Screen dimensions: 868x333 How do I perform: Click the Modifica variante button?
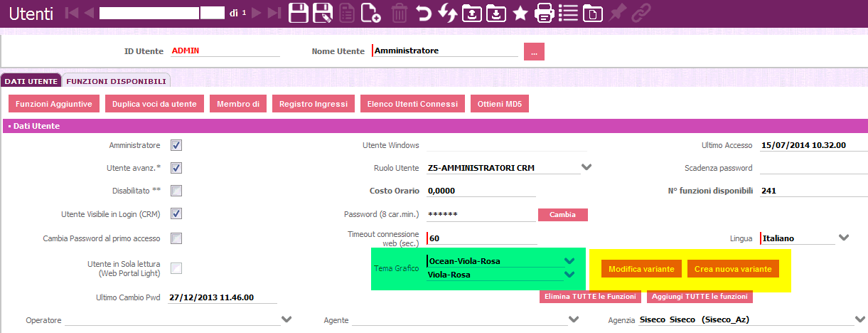pyautogui.click(x=641, y=269)
